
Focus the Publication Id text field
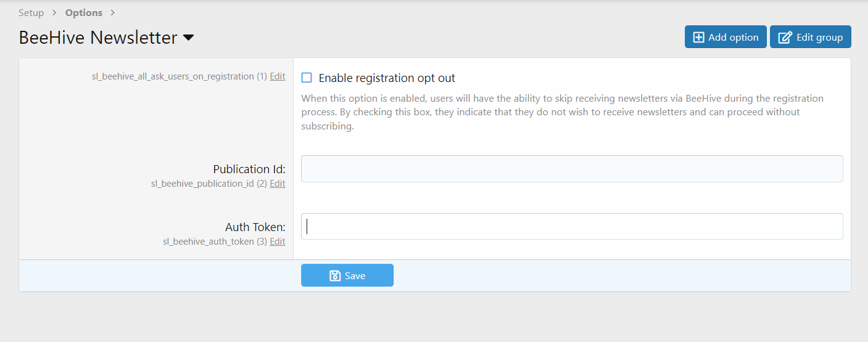pos(572,169)
